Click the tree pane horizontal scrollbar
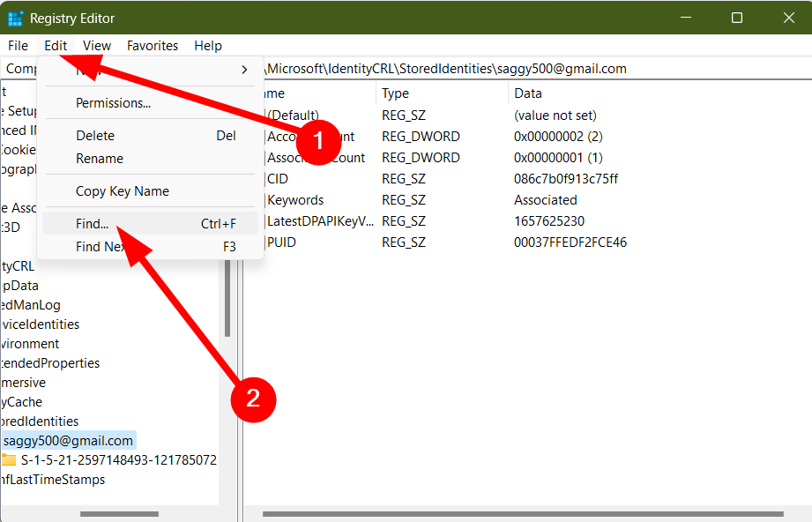The height and width of the screenshot is (522, 812). (119, 514)
